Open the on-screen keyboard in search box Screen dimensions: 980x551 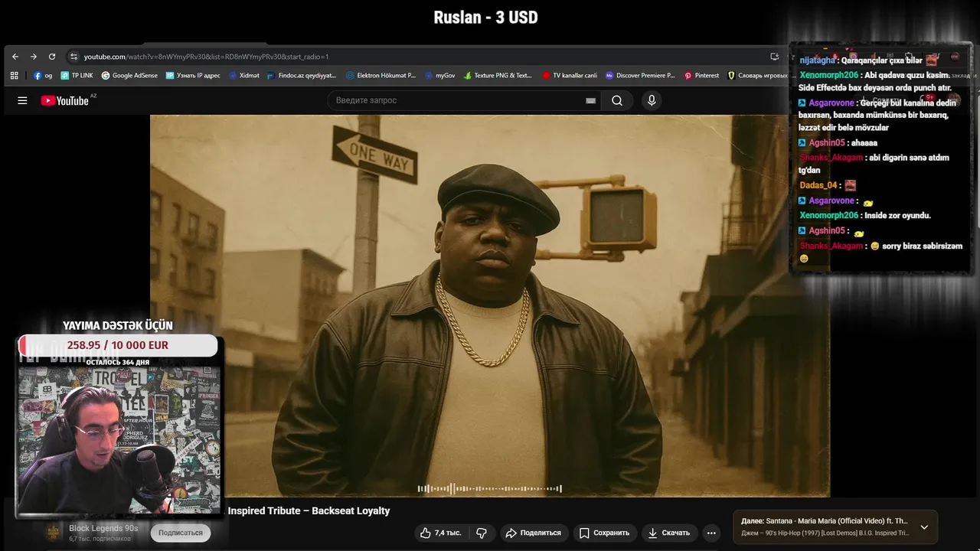tap(590, 100)
